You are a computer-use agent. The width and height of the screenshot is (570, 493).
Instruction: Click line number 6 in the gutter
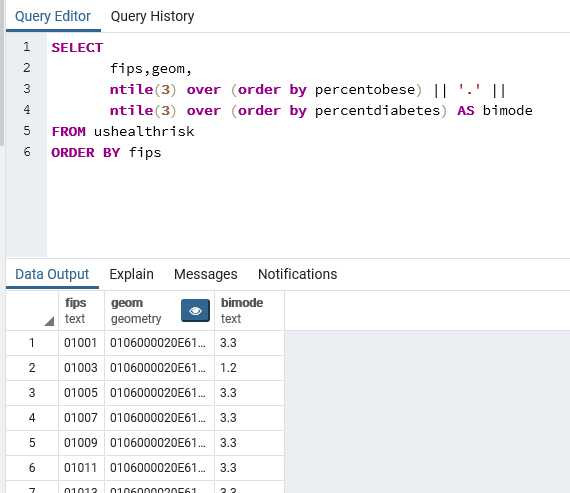[27, 152]
